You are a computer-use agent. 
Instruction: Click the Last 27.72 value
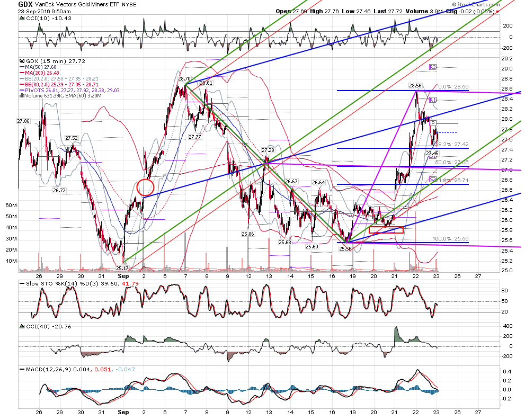tap(388, 11)
